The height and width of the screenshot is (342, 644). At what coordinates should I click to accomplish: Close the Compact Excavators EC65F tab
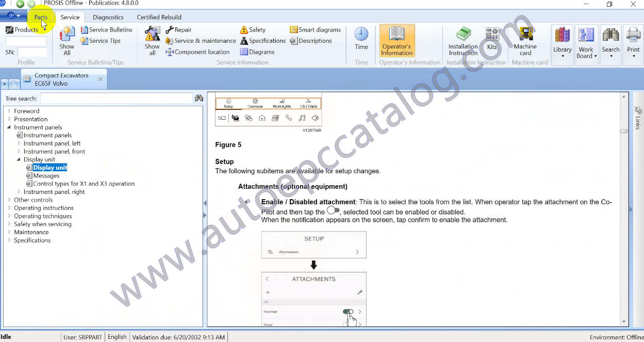100,79
